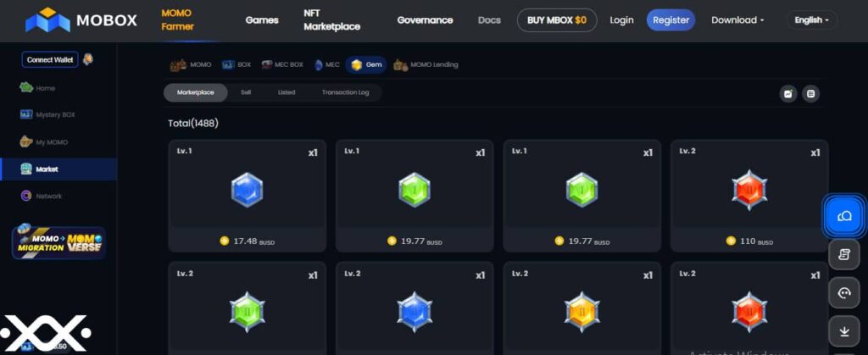The image size is (868, 355).
Task: Click the download arrow floating button
Action: [x=844, y=331]
